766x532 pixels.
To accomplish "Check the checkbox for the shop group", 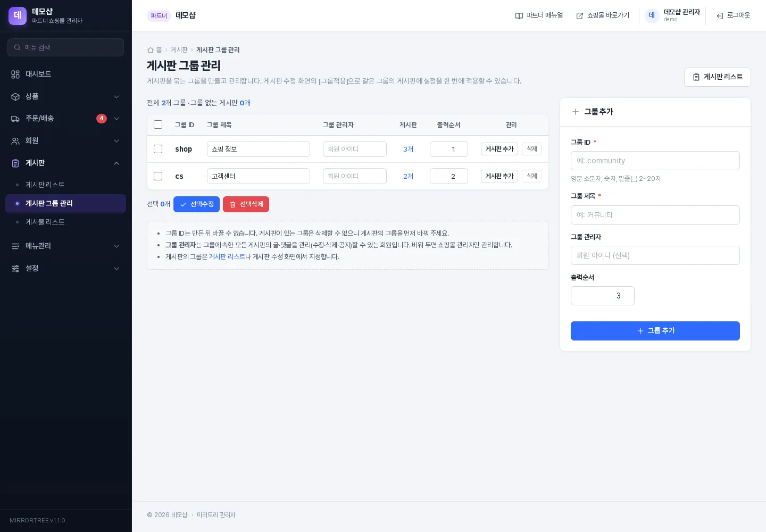I will (x=158, y=149).
